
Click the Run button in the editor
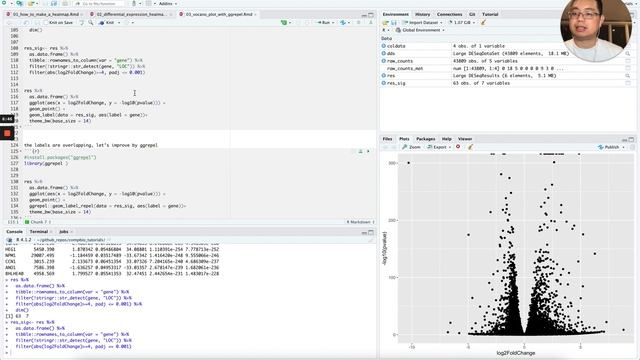(x=323, y=23)
